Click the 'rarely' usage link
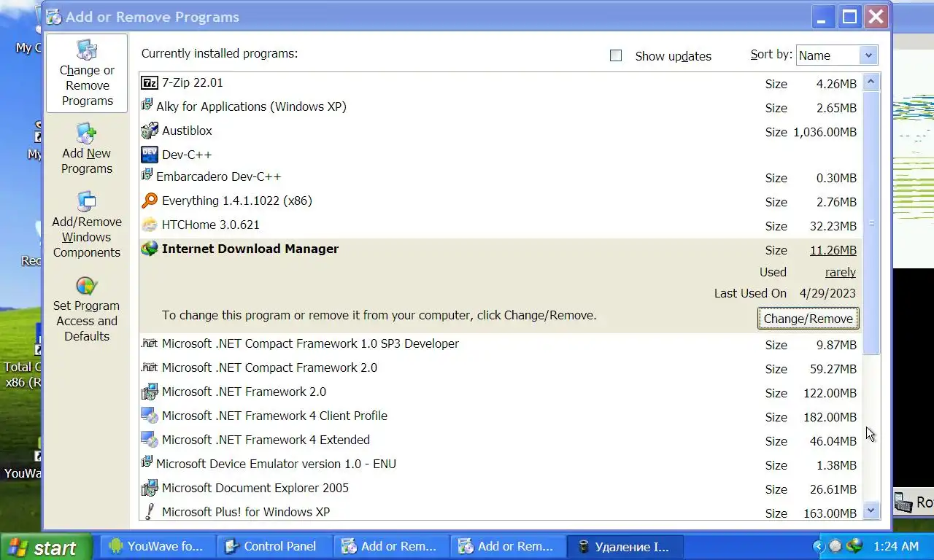The image size is (934, 560). pyautogui.click(x=841, y=272)
